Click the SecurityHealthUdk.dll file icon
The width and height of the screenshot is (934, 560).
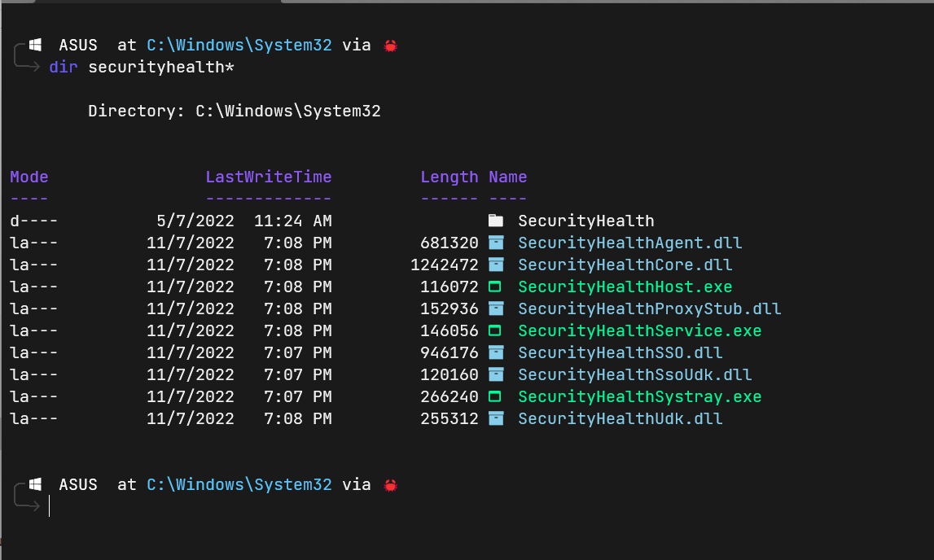pos(496,418)
